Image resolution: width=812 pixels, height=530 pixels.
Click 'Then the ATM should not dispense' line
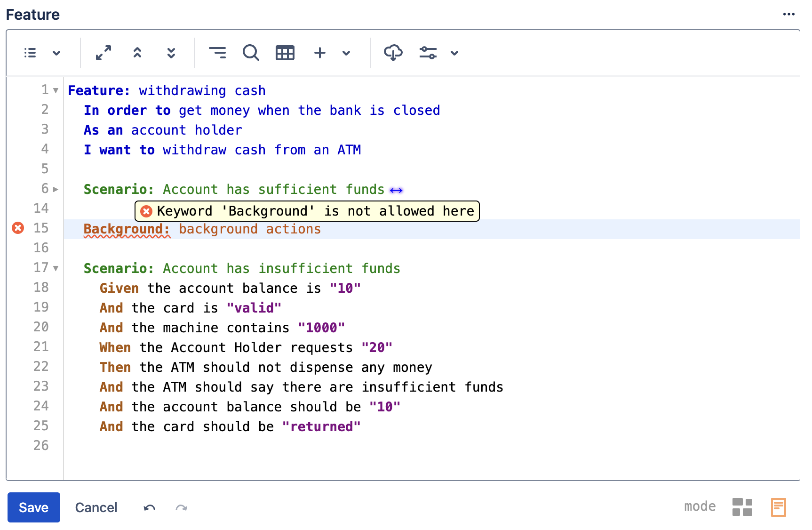pos(266,367)
